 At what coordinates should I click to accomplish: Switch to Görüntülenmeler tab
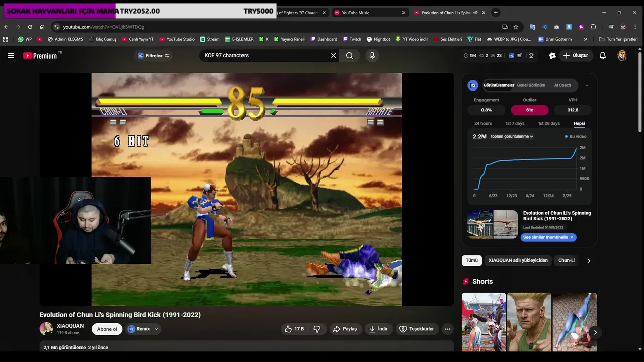click(x=499, y=85)
